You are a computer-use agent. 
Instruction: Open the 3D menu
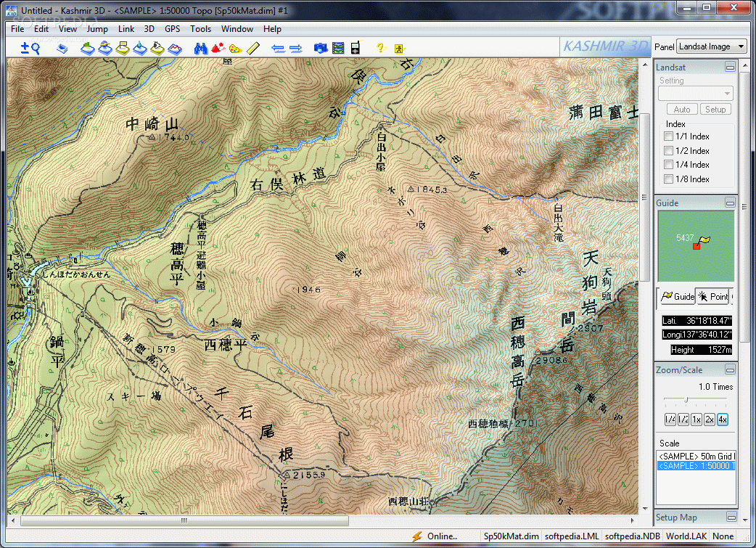[149, 29]
